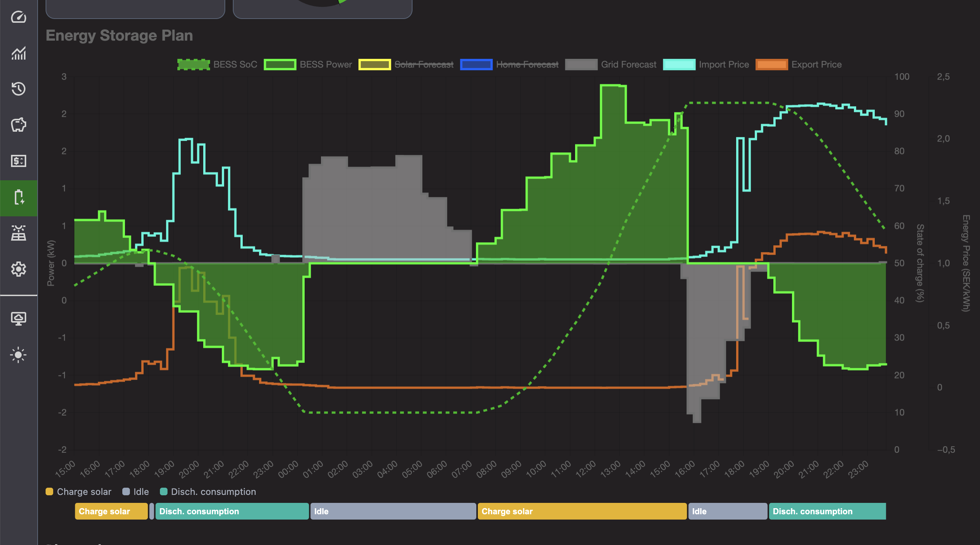Screen dimensions: 980x545
Task: Open the history clock icon in sidebar
Action: [x=18, y=89]
